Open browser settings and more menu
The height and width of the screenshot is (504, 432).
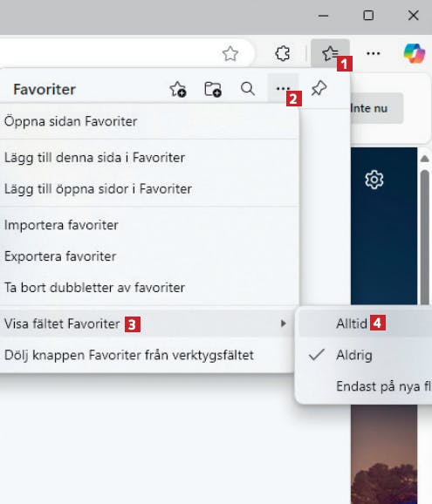click(x=374, y=53)
